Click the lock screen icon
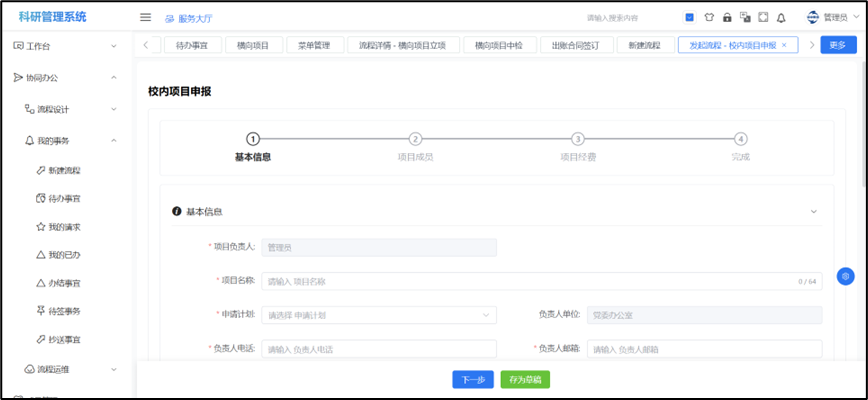Image resolution: width=868 pixels, height=400 pixels. 727,17
